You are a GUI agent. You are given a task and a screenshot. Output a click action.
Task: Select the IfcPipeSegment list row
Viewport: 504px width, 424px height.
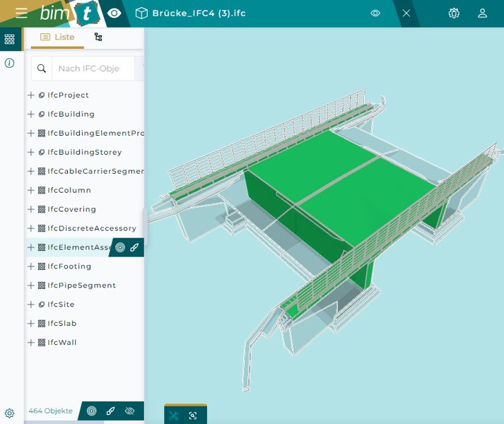click(x=85, y=285)
